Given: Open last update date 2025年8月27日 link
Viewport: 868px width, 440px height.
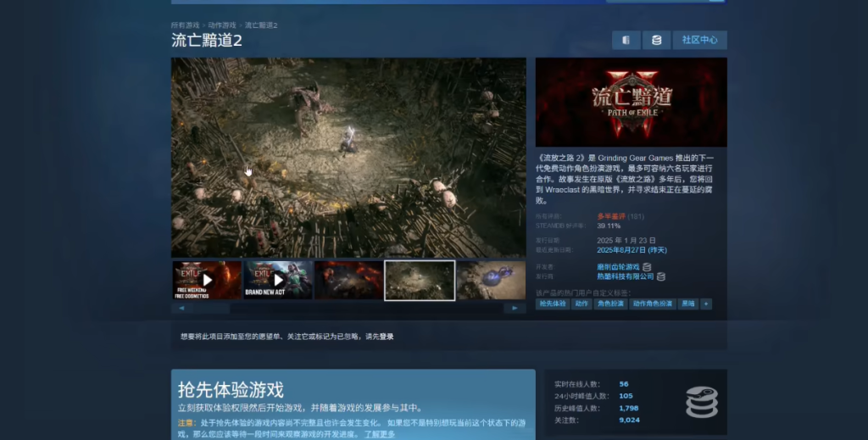Looking at the screenshot, I should point(632,250).
